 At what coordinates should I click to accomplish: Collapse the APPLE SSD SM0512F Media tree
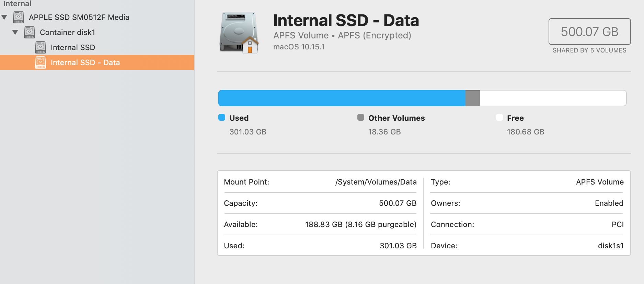[x=4, y=17]
